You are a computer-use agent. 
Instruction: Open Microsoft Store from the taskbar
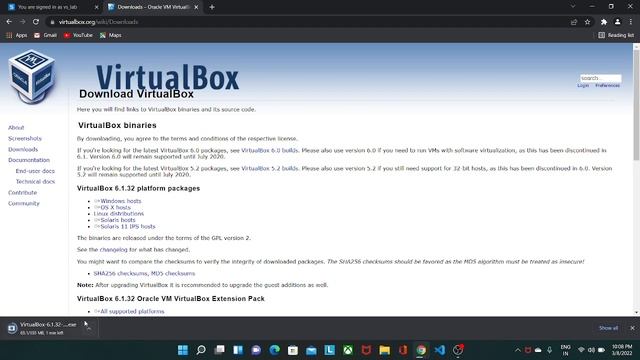(293, 350)
